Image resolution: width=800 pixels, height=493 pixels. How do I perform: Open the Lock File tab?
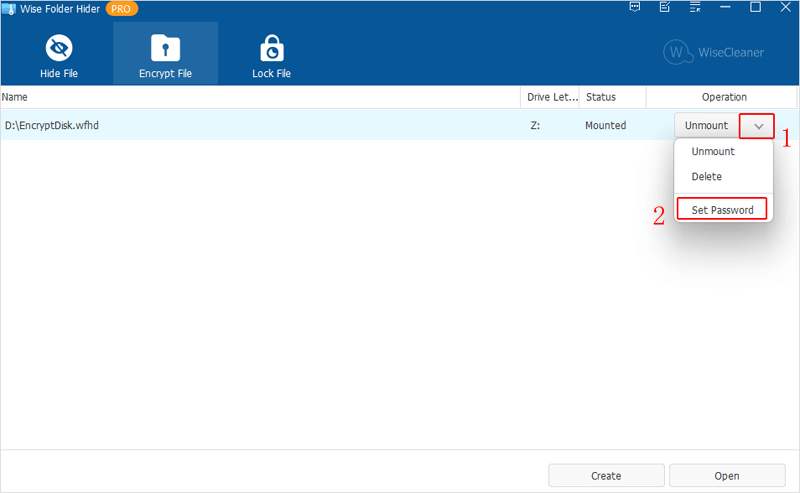[x=271, y=56]
